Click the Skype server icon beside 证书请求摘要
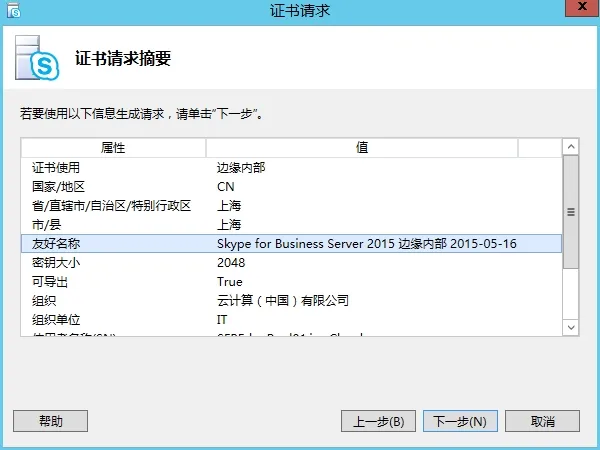600x450 pixels. 37,58
